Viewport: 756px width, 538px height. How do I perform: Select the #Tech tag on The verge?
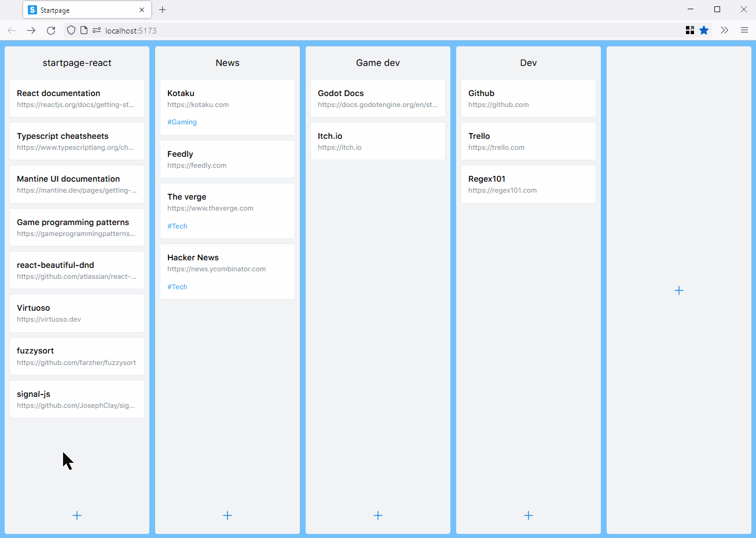(177, 226)
